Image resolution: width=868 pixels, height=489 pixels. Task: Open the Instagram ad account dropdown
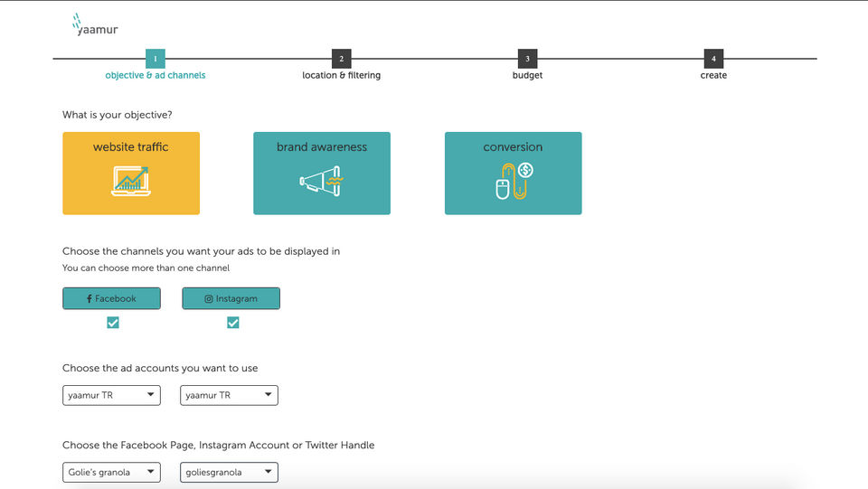229,395
